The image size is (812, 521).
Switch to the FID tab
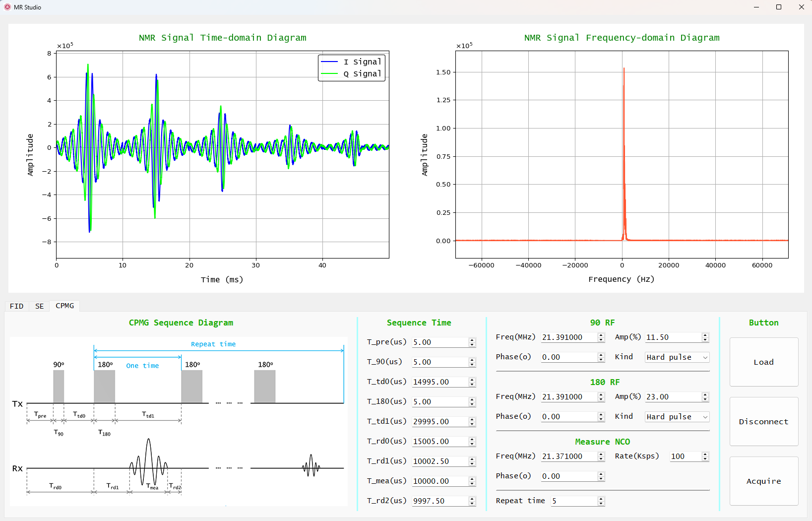pos(17,306)
